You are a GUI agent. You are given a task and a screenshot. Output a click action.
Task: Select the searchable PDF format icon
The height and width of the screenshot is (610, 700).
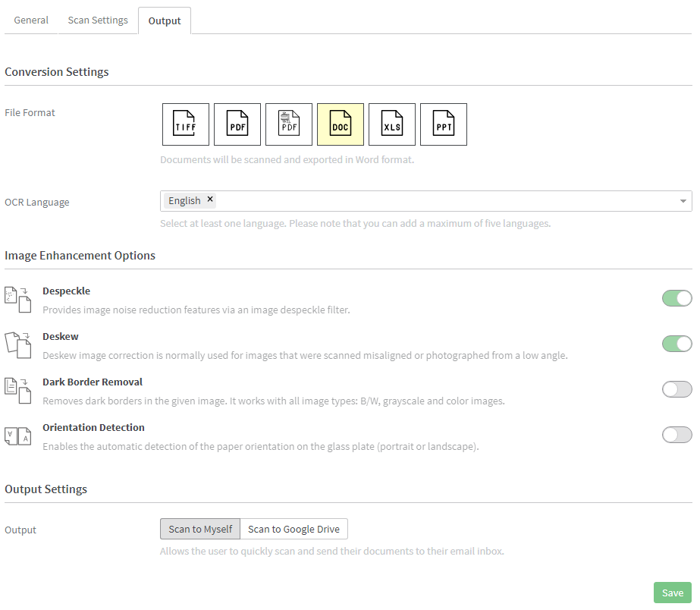point(289,124)
